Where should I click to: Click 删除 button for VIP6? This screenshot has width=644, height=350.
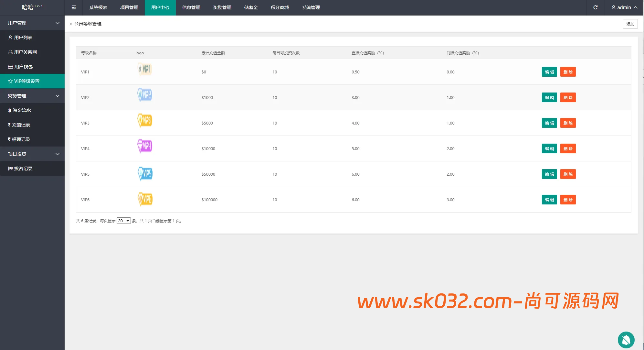click(x=568, y=200)
